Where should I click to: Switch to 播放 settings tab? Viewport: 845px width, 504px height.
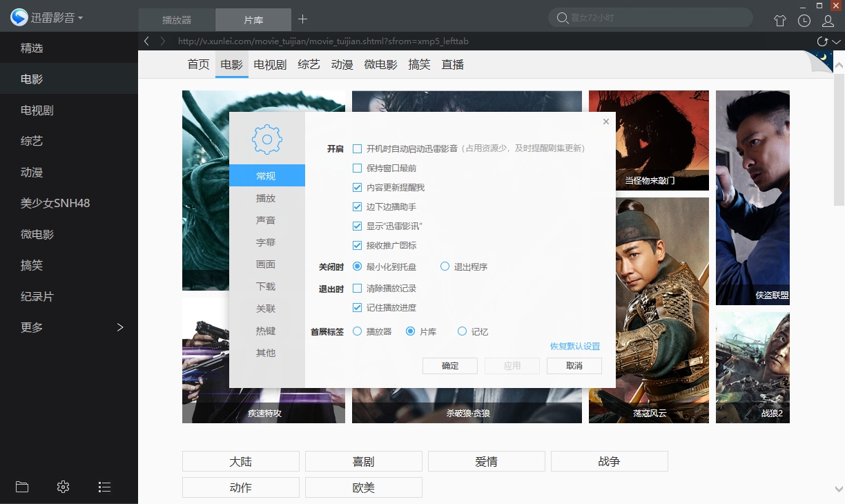[x=266, y=198]
